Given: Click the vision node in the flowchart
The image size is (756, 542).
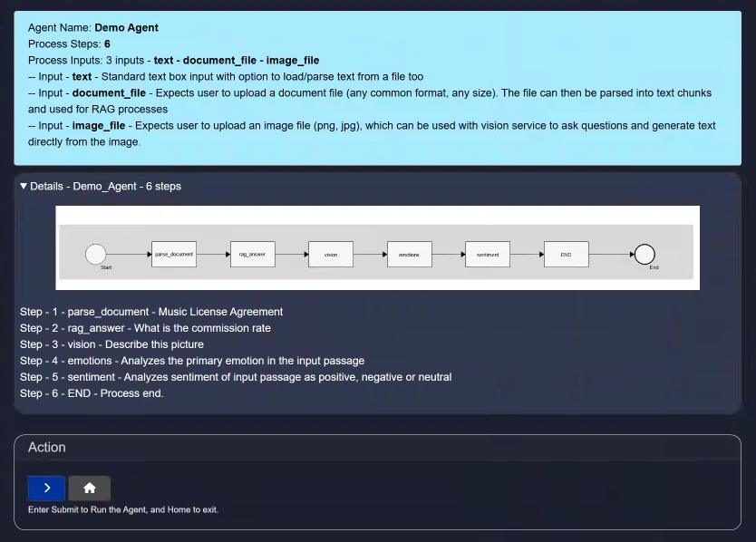Looking at the screenshot, I should coord(331,255).
